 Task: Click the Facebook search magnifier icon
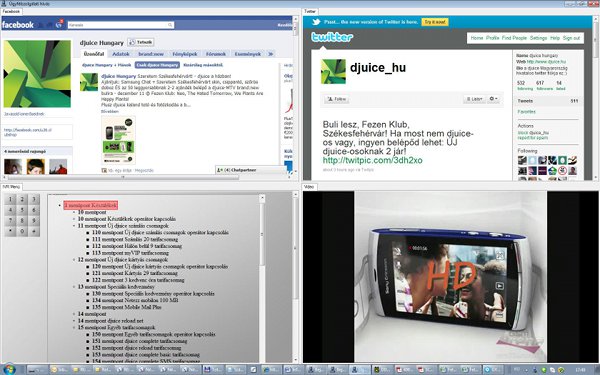point(170,25)
